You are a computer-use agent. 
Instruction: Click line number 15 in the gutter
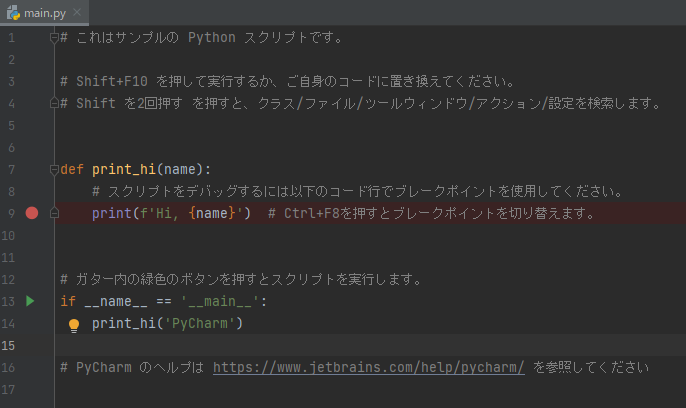click(x=8, y=345)
